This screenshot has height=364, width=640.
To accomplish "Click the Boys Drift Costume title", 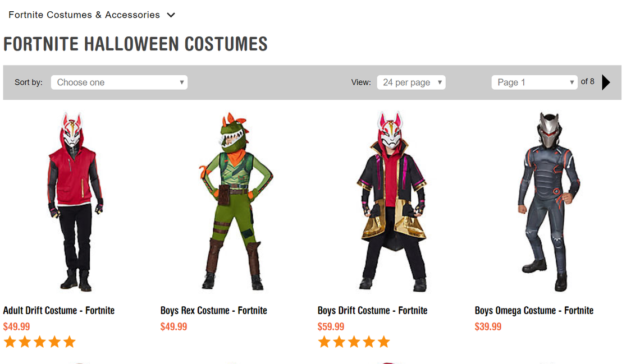I will point(372,310).
